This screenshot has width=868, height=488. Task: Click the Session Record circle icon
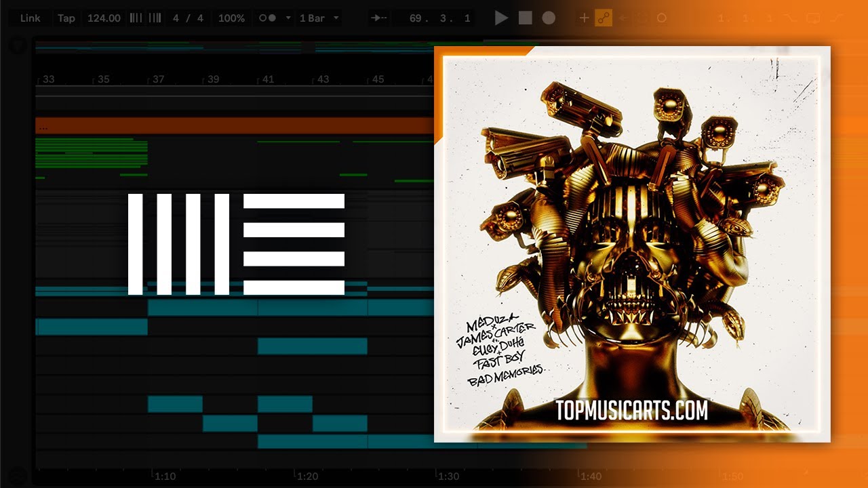(x=662, y=18)
